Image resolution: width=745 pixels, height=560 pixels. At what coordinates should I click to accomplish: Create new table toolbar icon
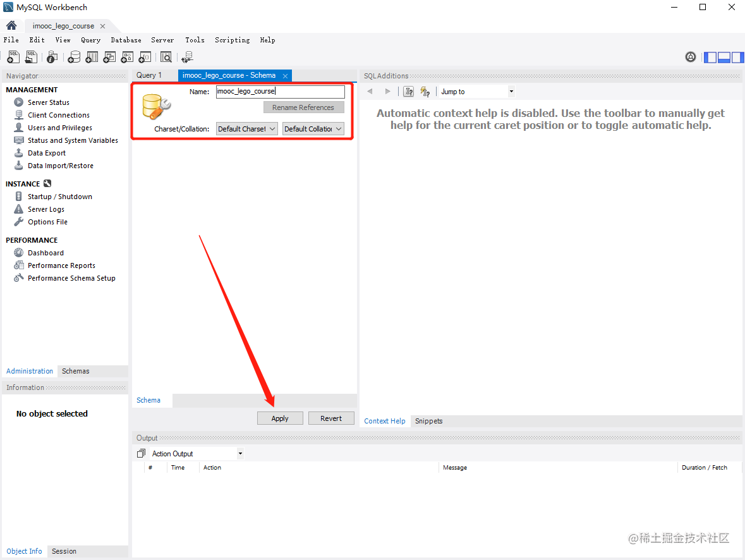[92, 57]
